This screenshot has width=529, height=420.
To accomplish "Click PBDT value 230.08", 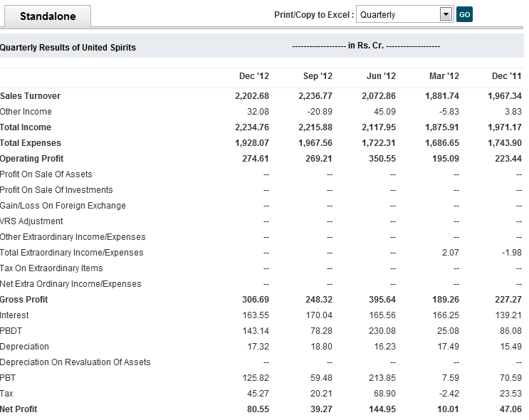I will [x=382, y=331].
